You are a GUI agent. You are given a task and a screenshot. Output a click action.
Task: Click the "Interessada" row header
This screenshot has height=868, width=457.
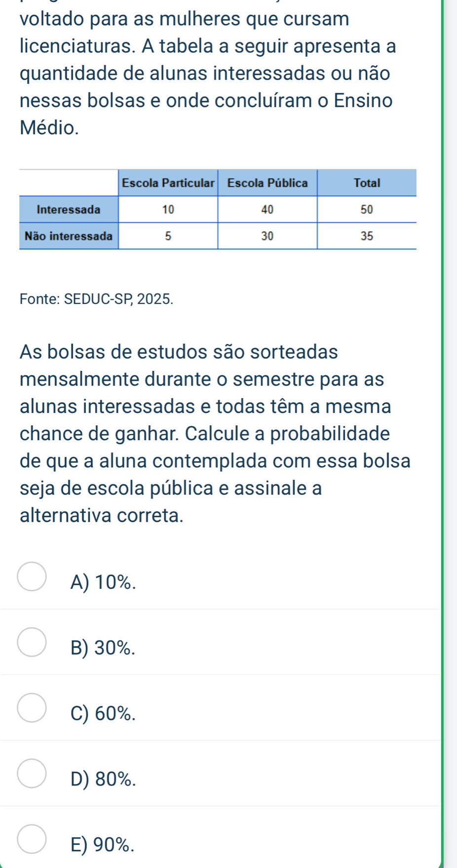69,209
